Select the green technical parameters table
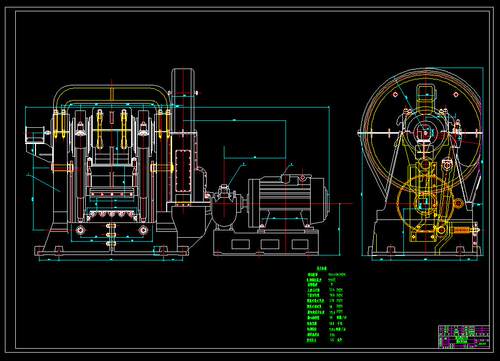This screenshot has width=500, height=361. point(327,304)
